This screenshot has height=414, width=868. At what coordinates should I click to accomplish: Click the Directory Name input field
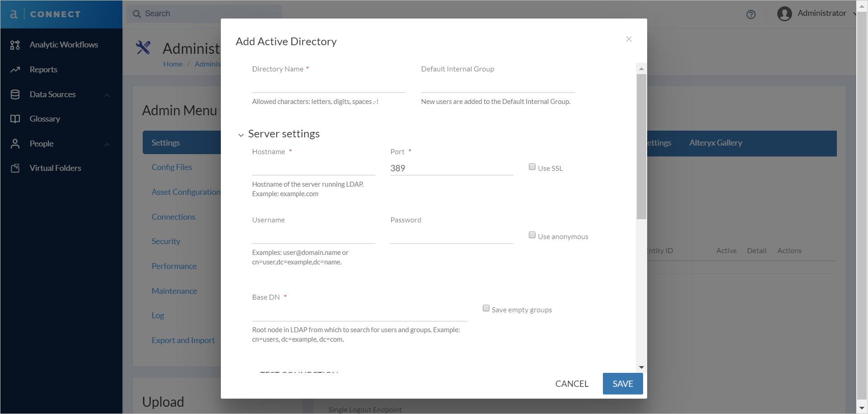pos(329,85)
